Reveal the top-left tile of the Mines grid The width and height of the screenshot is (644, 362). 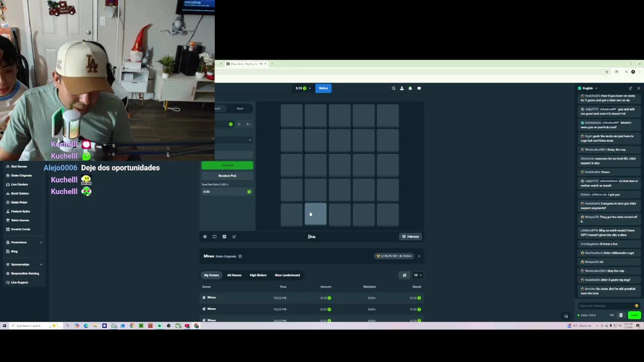pos(291,116)
